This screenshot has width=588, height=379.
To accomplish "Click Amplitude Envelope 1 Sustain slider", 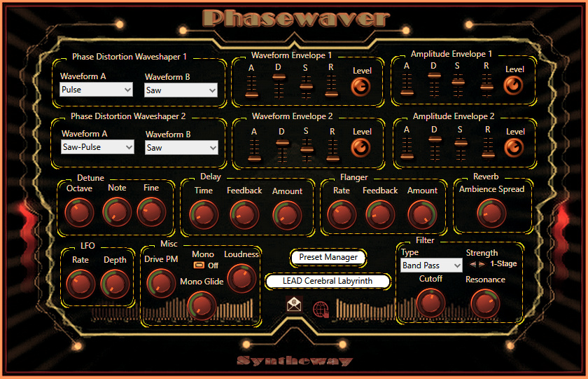I will pos(458,85).
